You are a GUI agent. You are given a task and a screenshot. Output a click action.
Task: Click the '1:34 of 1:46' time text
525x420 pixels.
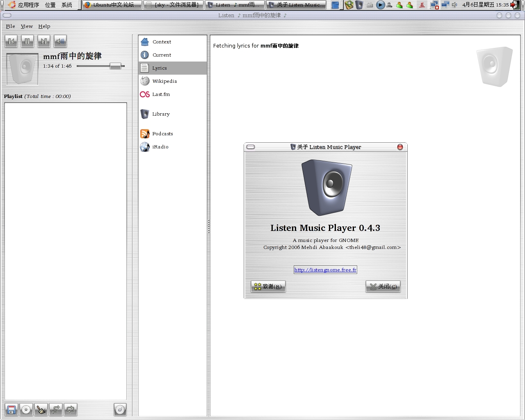click(x=57, y=66)
